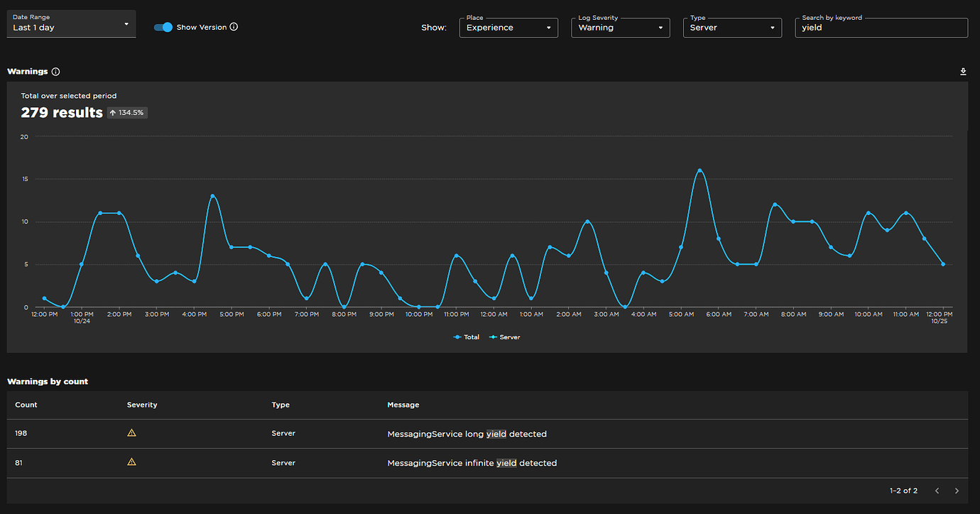Click warning icon in the 81 count row
The height and width of the screenshot is (514, 980).
point(131,462)
